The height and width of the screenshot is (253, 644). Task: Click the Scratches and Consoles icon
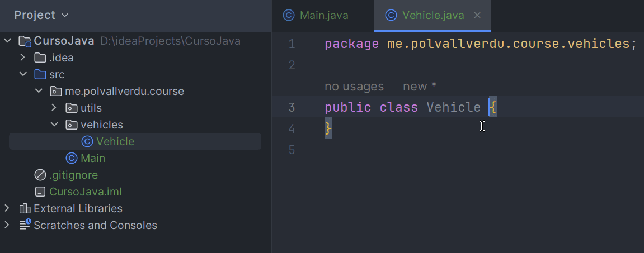pos(25,225)
